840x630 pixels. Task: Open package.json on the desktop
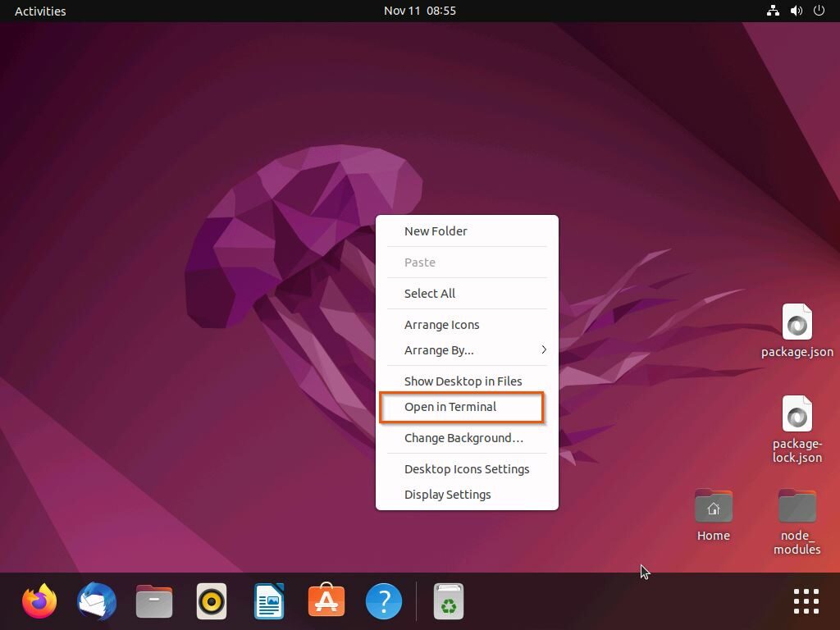pyautogui.click(x=797, y=322)
